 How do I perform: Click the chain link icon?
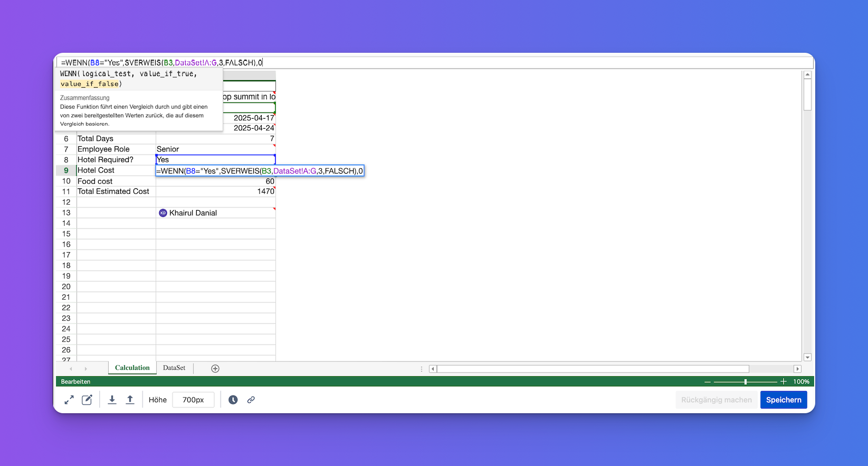pos(251,400)
